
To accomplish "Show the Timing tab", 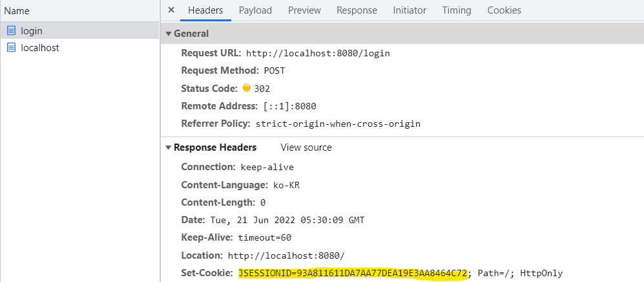I will coord(457,11).
